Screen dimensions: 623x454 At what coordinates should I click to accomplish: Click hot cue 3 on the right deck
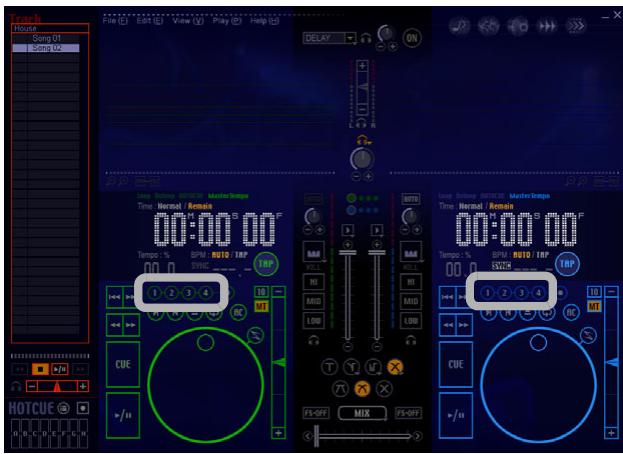click(521, 293)
